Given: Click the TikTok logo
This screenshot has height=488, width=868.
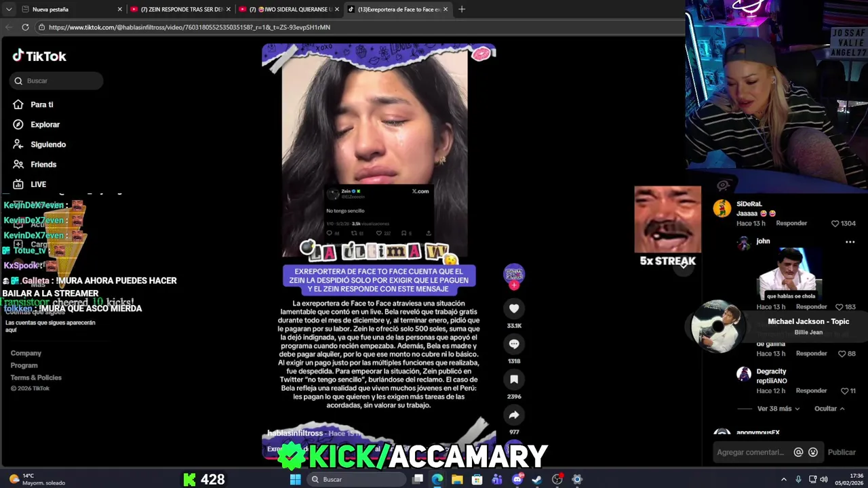Looking at the screenshot, I should click(39, 56).
